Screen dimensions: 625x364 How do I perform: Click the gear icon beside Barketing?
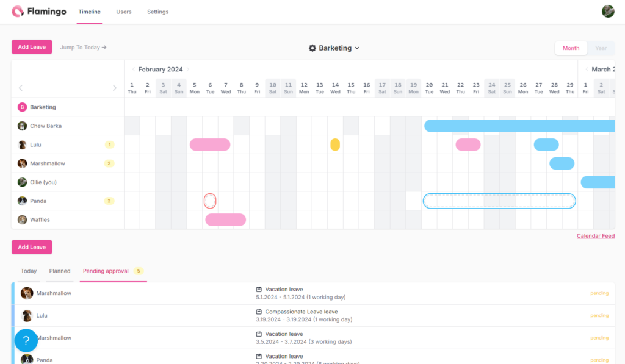312,48
